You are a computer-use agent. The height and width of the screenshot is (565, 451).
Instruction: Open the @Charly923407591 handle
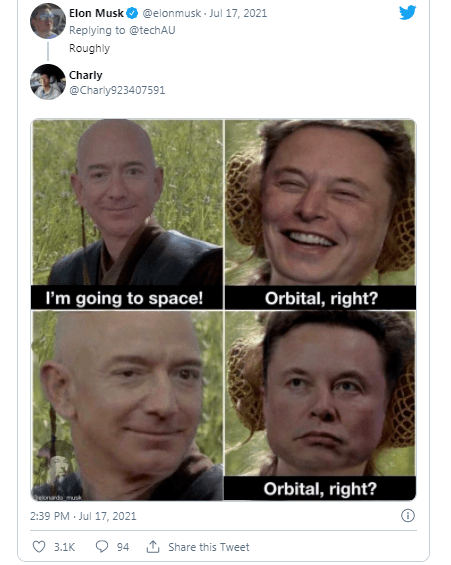coord(117,90)
